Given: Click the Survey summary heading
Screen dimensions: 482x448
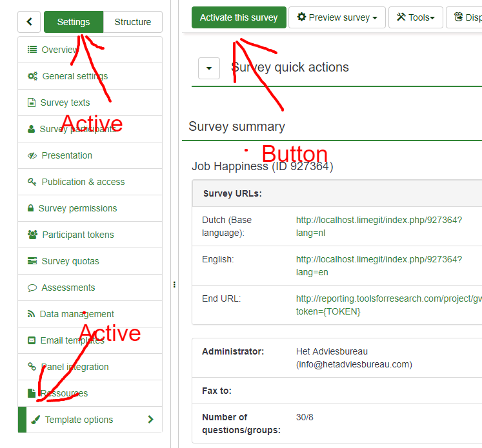Looking at the screenshot, I should 237,126.
